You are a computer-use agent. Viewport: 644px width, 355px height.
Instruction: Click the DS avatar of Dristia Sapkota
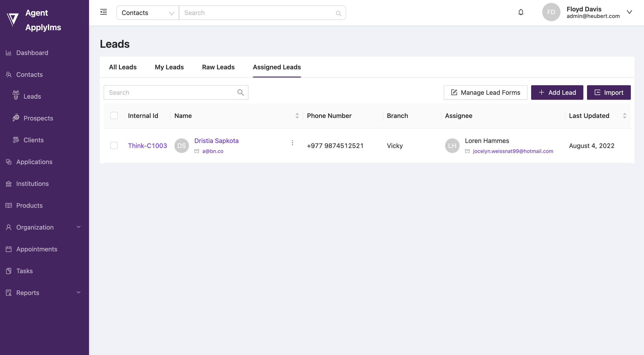(181, 146)
